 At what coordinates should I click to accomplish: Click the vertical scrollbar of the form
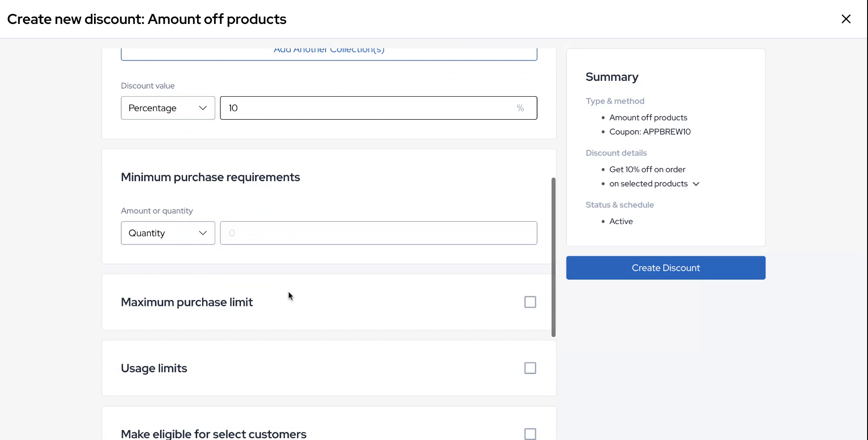(553, 257)
